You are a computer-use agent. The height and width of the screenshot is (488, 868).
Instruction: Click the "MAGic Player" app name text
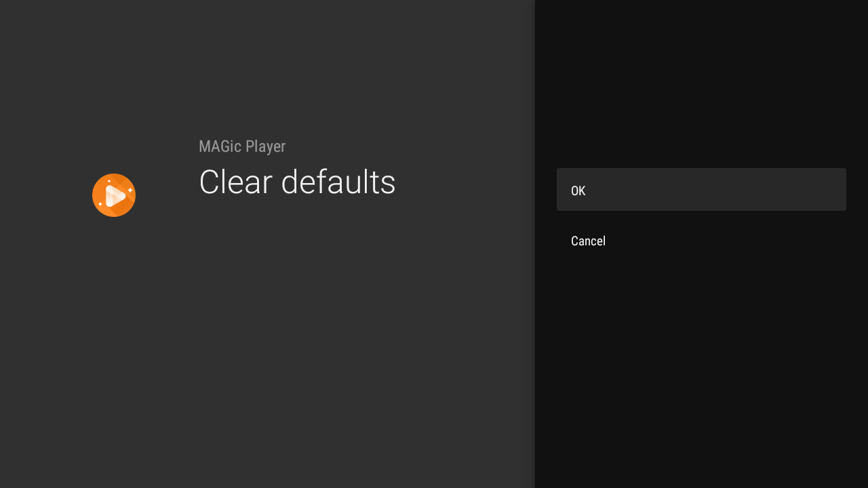(242, 146)
